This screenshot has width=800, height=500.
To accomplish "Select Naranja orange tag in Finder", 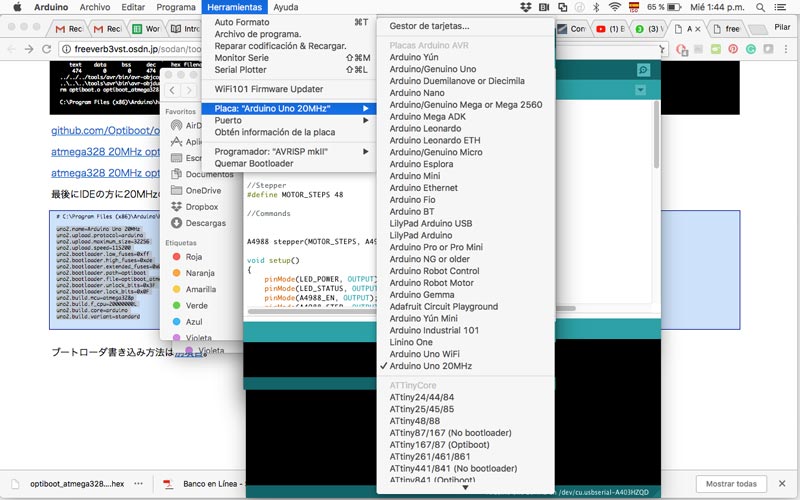I will [x=193, y=273].
